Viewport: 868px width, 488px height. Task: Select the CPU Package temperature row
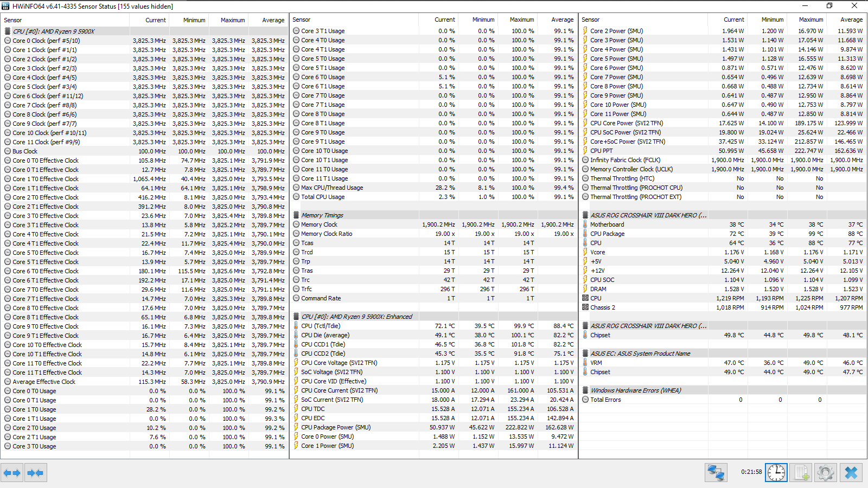pyautogui.click(x=723, y=234)
